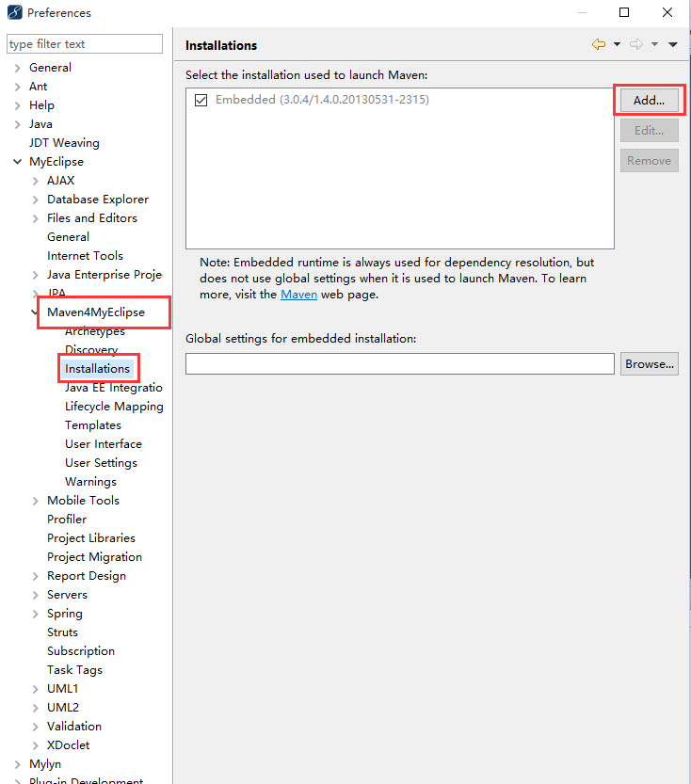Focus the type filter text field
691x784 pixels.
85,44
